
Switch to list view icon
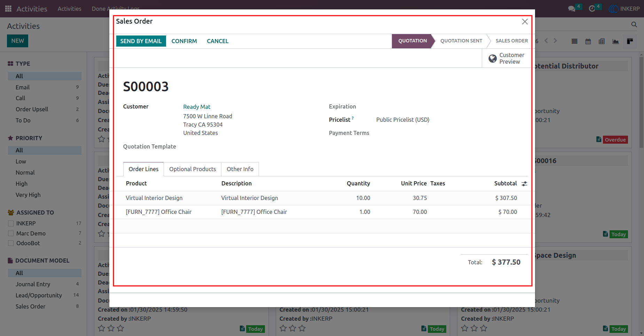574,41
